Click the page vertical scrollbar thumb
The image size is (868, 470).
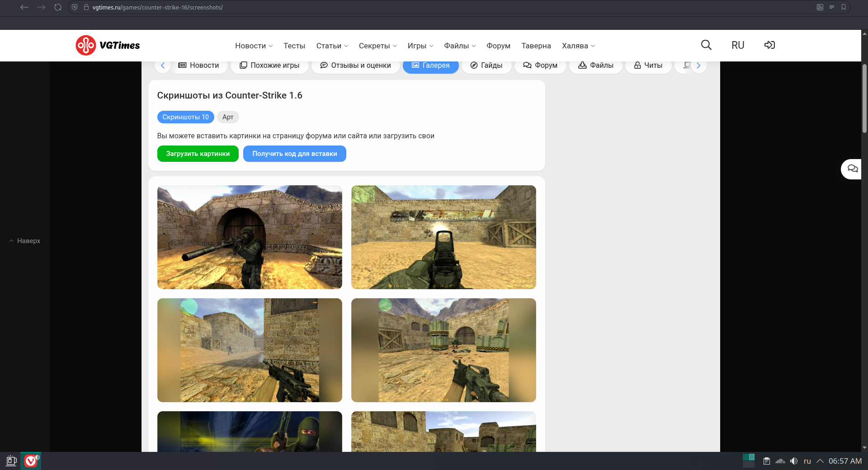[864, 98]
